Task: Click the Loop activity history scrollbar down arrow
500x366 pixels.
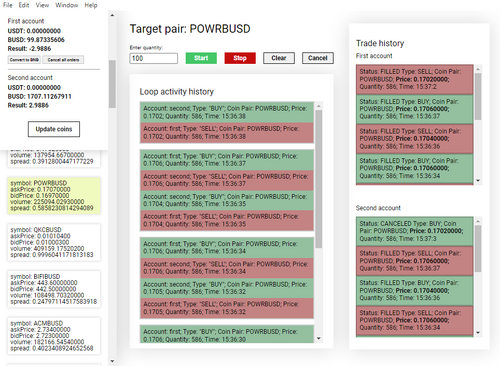Action: (x=319, y=339)
